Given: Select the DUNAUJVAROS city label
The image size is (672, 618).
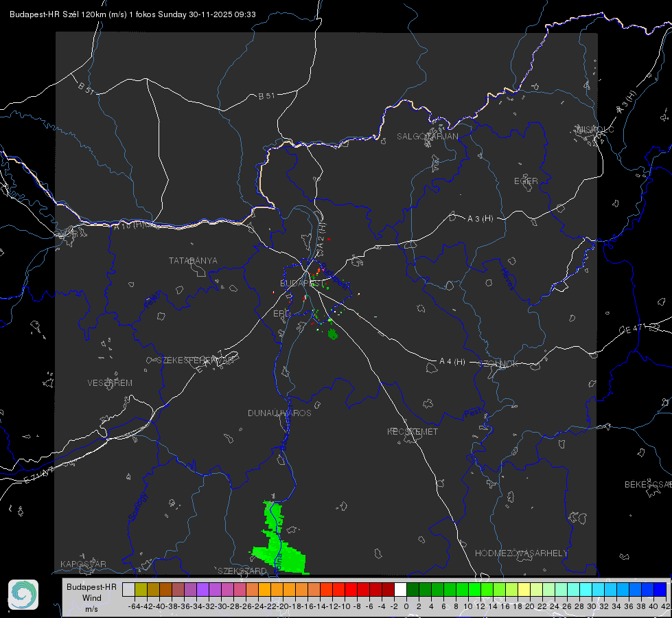Looking at the screenshot, I should [x=279, y=413].
